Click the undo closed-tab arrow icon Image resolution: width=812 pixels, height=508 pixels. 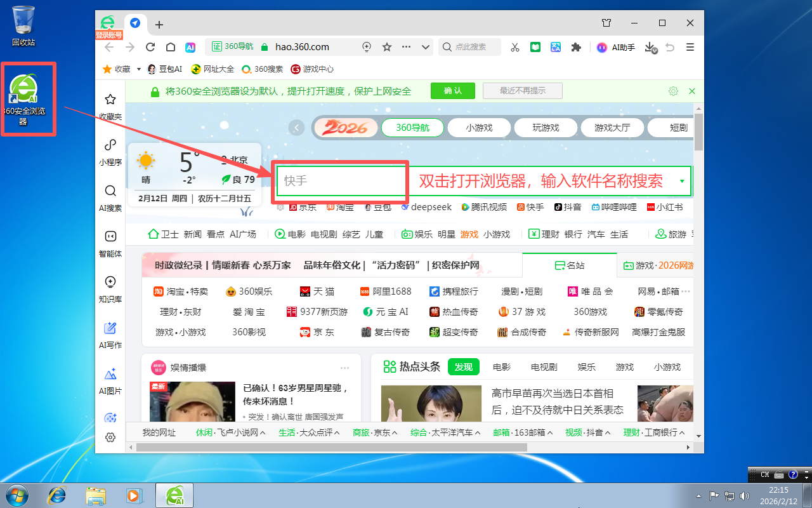coord(670,47)
